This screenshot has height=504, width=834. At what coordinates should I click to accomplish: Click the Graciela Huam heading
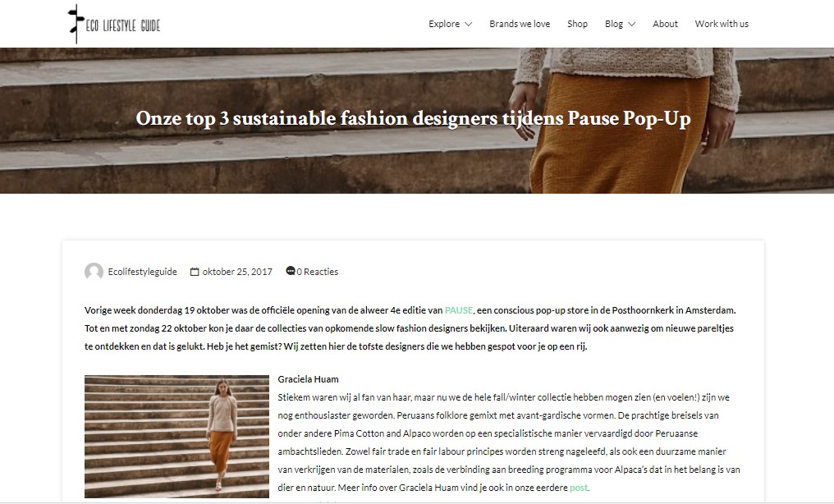[x=308, y=379]
